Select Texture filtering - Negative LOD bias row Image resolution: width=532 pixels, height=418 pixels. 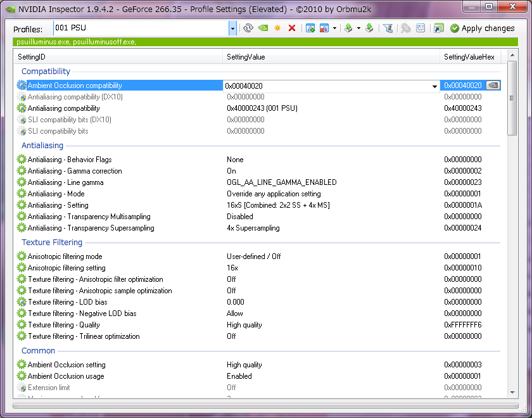[x=258, y=313]
